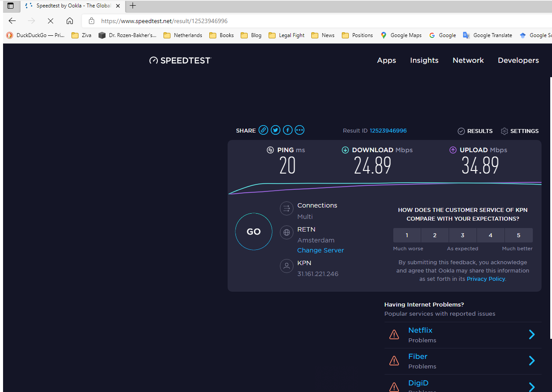Open the Legal Fight bookmarks folder
This screenshot has height=392, width=552.
(x=286, y=35)
